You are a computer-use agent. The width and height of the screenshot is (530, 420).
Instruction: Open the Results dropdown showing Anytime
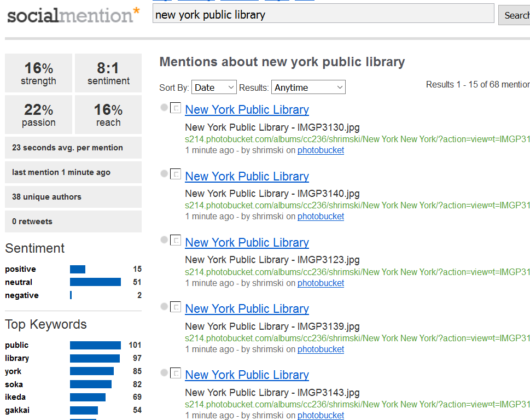point(308,87)
